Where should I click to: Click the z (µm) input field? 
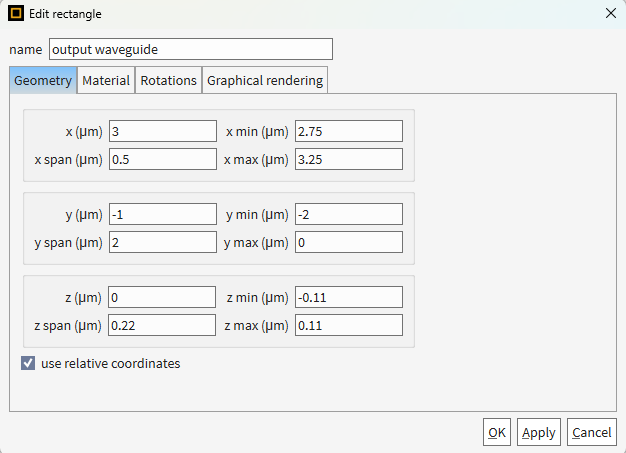click(162, 297)
